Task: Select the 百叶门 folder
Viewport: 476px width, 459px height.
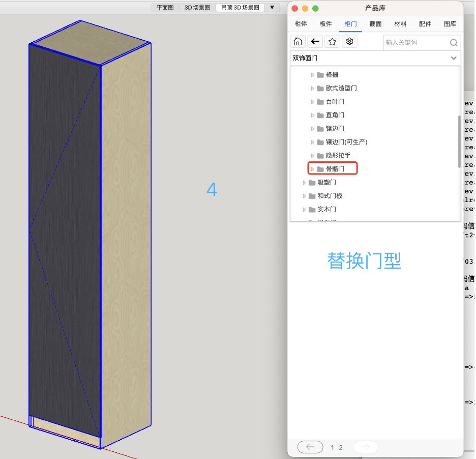Action: [x=335, y=102]
